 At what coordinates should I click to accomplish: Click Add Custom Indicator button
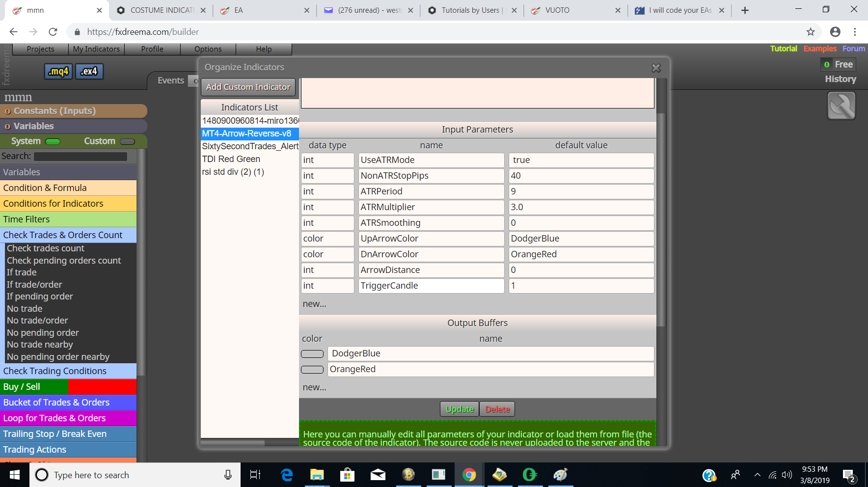point(248,87)
